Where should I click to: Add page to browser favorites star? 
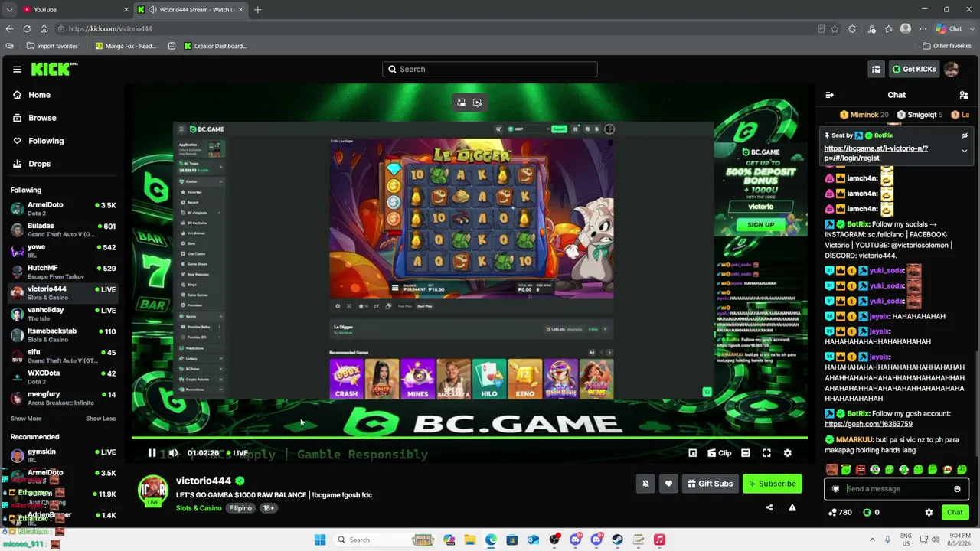(x=835, y=29)
